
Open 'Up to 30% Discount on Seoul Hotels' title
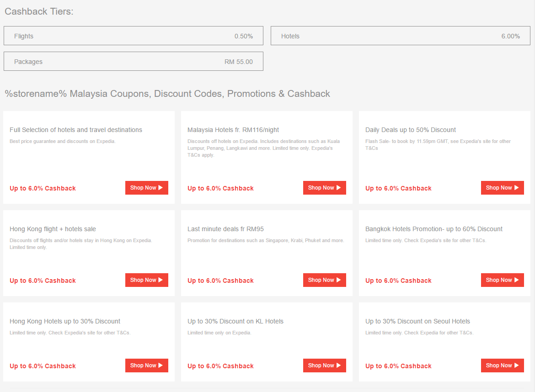pyautogui.click(x=417, y=322)
